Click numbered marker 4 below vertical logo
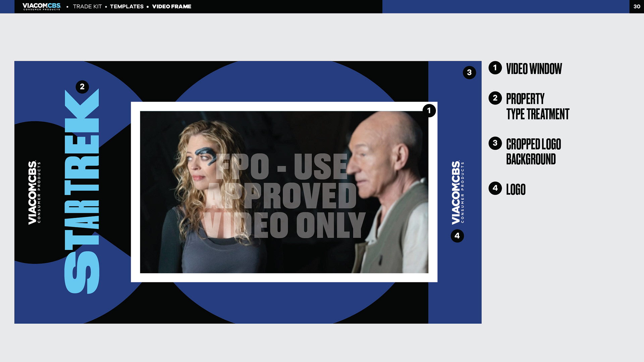Image resolution: width=644 pixels, height=362 pixels. coord(457,236)
